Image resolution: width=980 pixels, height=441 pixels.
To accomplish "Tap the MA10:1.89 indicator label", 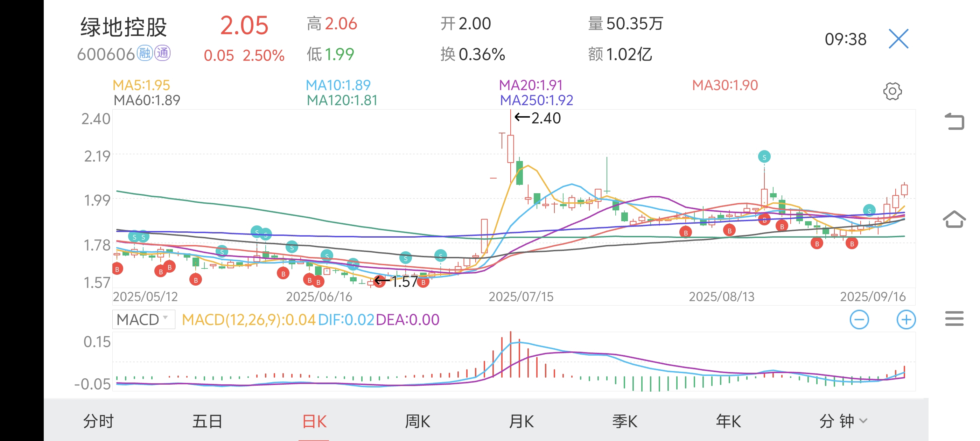I will (x=338, y=85).
